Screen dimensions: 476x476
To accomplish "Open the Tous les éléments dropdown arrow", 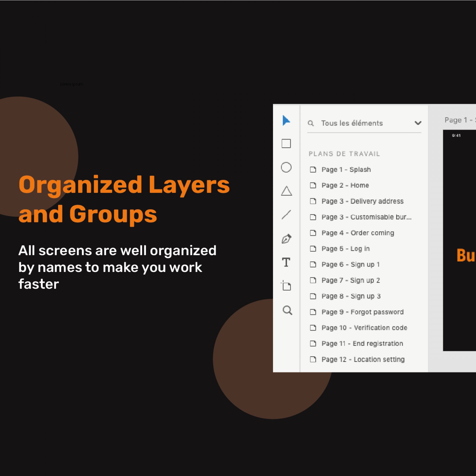I will click(418, 123).
